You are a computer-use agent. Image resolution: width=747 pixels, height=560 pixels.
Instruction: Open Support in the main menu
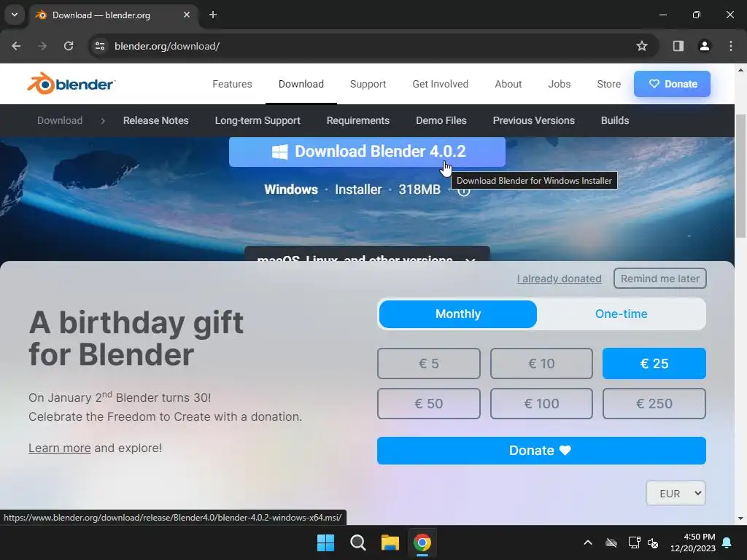368,84
